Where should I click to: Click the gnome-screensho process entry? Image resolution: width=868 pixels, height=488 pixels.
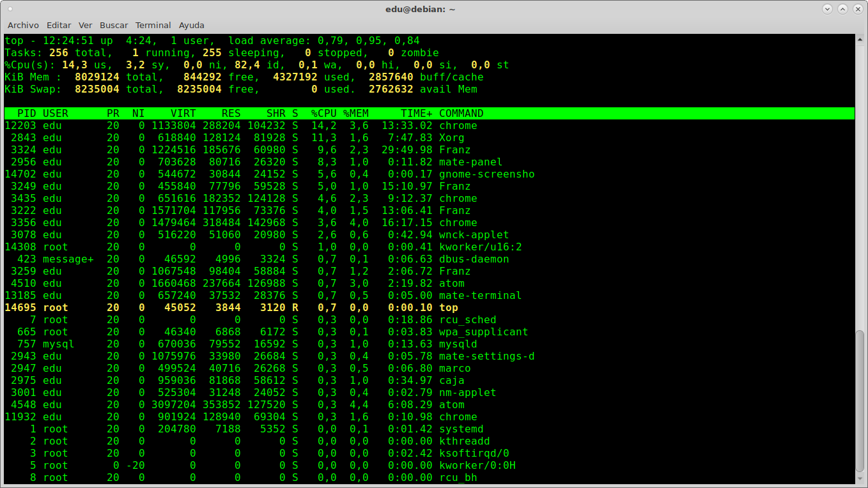pos(486,174)
